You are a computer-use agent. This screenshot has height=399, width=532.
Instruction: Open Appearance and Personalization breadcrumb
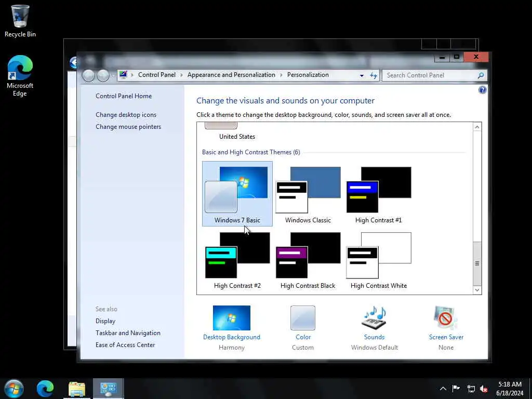tap(231, 75)
